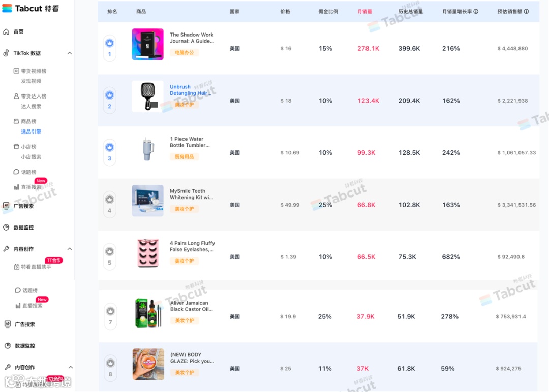Click the 电脑办公 category tag

coord(184,52)
